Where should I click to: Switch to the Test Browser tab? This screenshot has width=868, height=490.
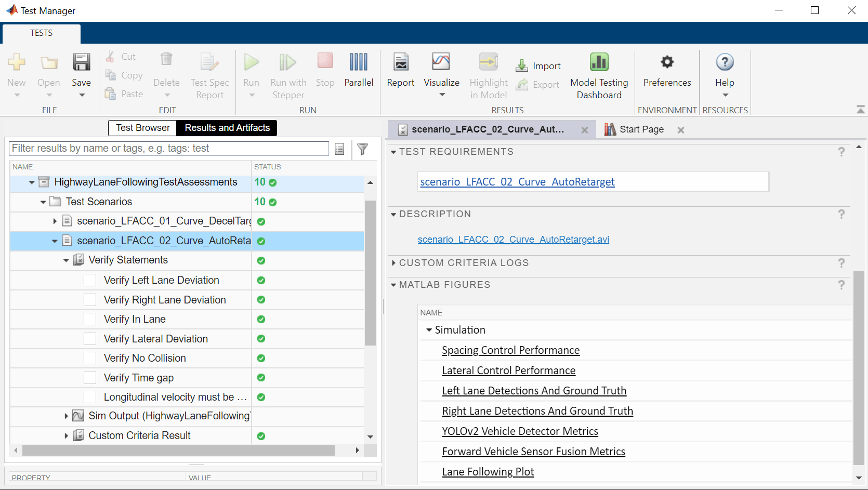tap(142, 128)
